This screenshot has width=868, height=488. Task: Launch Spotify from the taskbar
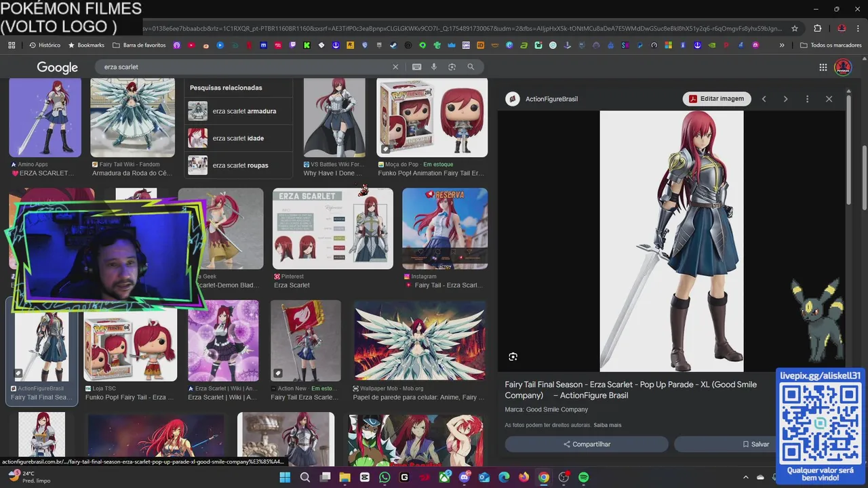(x=583, y=477)
